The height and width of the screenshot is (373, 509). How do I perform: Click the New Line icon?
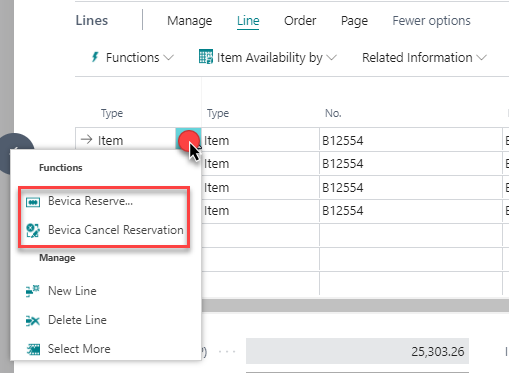(x=33, y=291)
